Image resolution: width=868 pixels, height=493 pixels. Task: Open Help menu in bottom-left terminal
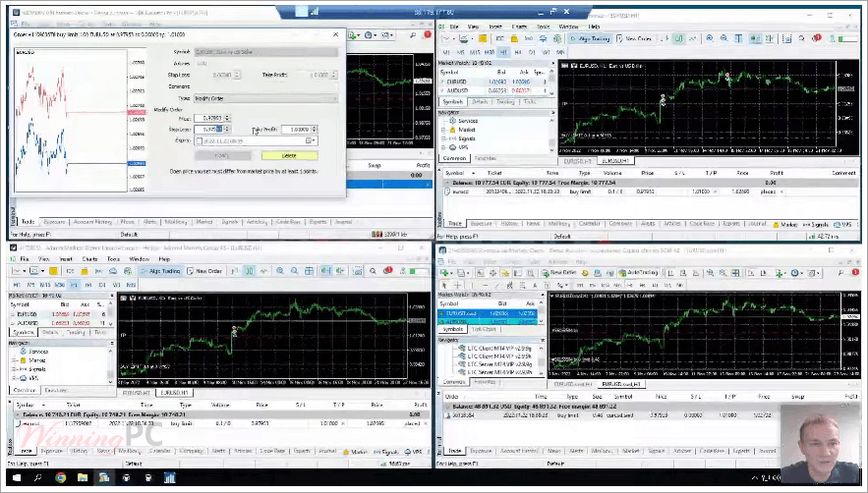(164, 259)
